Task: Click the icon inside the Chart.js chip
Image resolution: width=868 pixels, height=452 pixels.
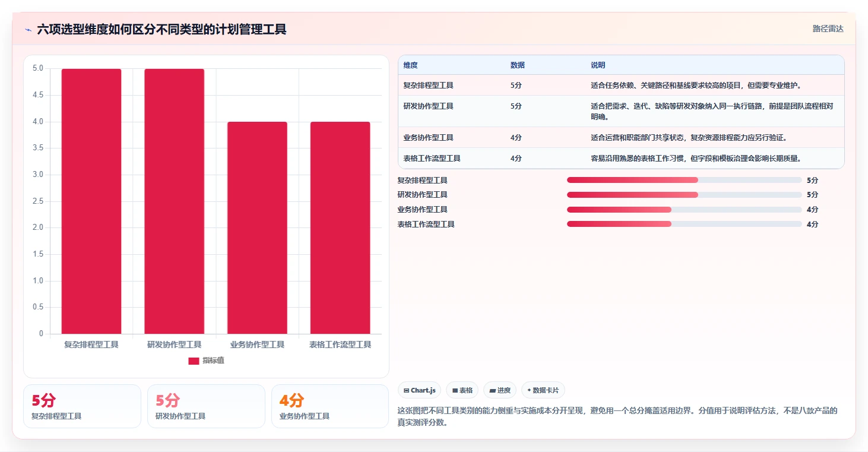Action: tap(406, 391)
